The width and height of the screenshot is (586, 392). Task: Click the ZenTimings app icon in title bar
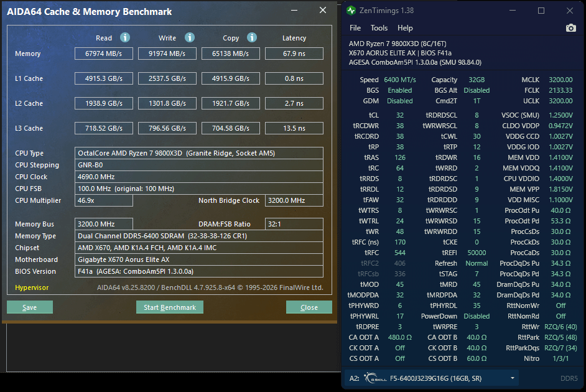[351, 11]
